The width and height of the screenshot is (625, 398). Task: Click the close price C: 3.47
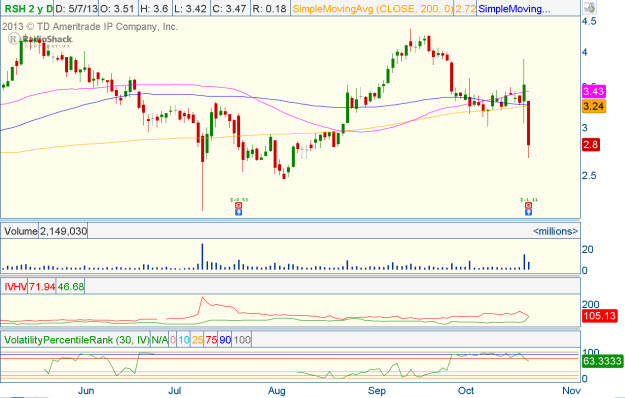[x=229, y=8]
